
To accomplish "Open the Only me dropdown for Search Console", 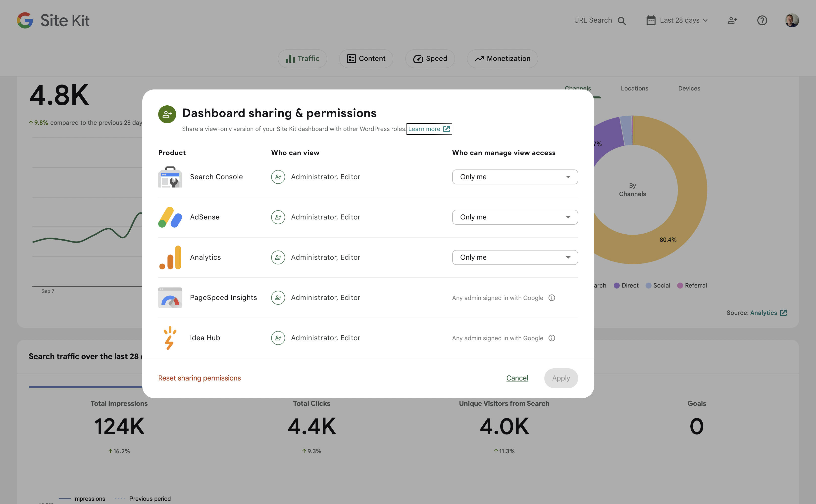I will click(514, 177).
